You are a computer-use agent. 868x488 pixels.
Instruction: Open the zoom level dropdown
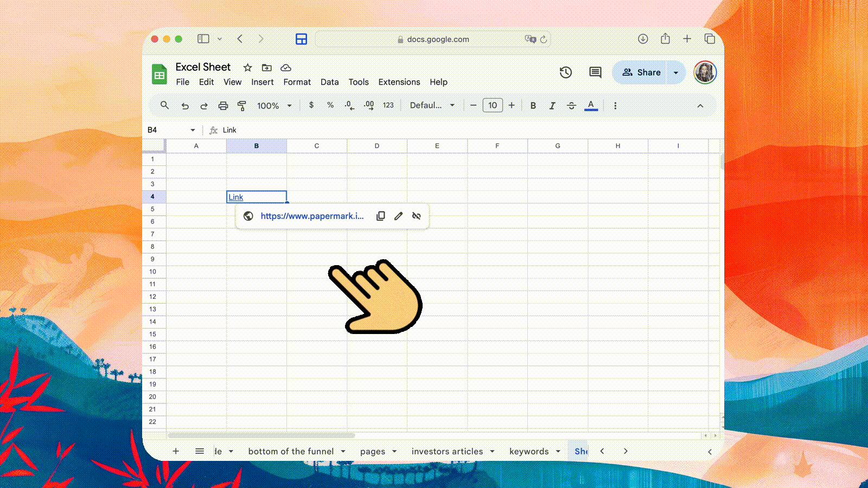pos(274,105)
